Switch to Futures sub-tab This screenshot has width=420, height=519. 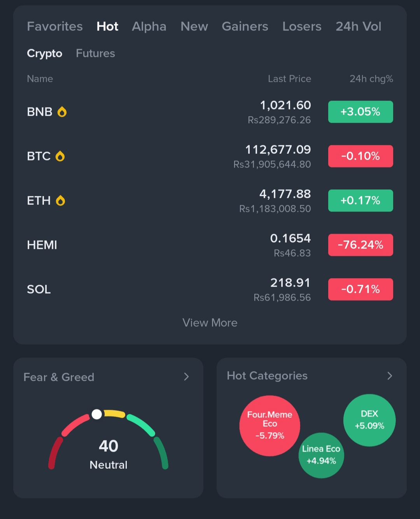click(95, 53)
